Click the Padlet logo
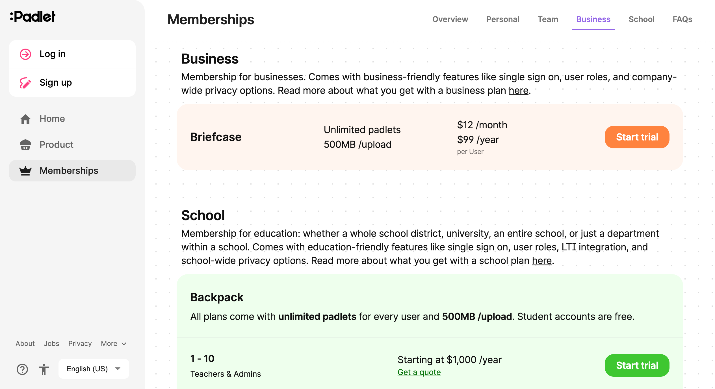 click(x=32, y=17)
